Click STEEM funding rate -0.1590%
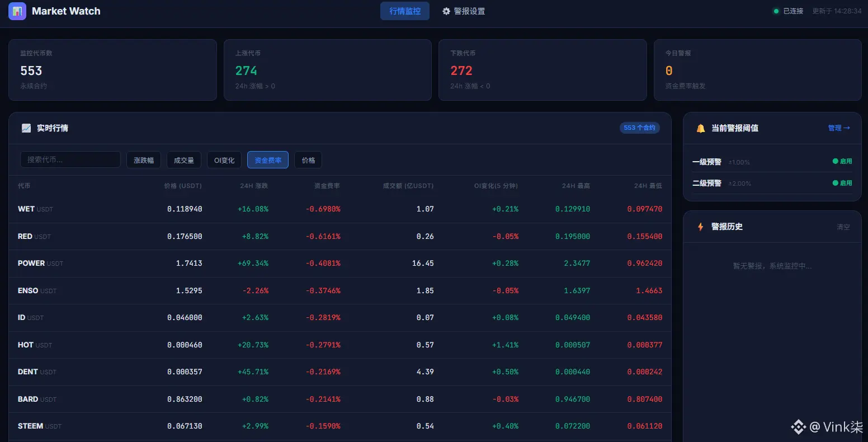Viewport: 868px width, 442px height. click(323, 426)
